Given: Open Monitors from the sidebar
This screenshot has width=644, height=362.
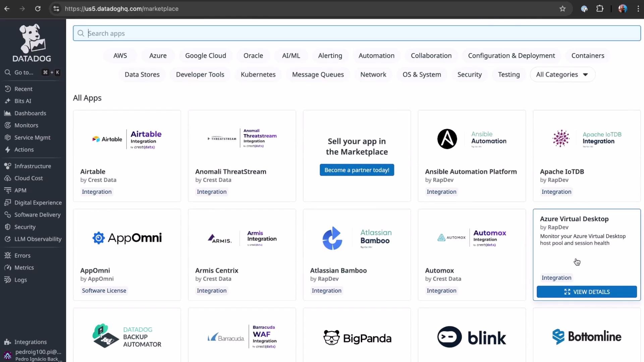Looking at the screenshot, I should coord(26,125).
